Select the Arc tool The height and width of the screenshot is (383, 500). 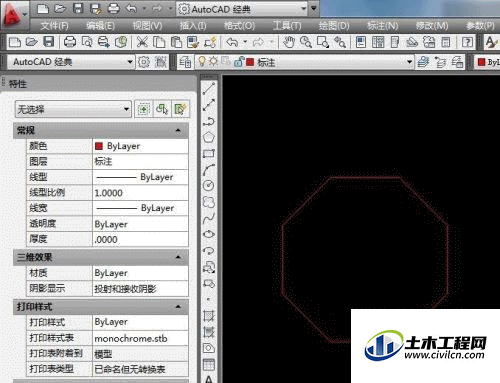[x=209, y=169]
